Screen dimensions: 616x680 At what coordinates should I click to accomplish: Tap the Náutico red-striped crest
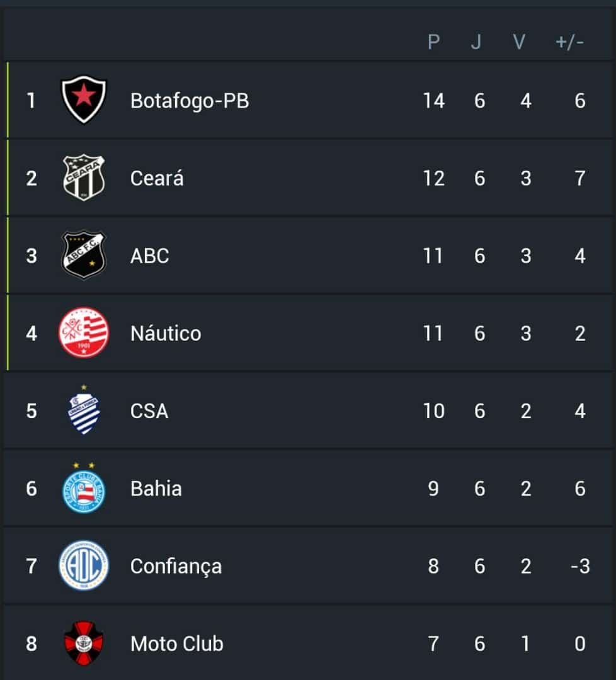tap(84, 332)
